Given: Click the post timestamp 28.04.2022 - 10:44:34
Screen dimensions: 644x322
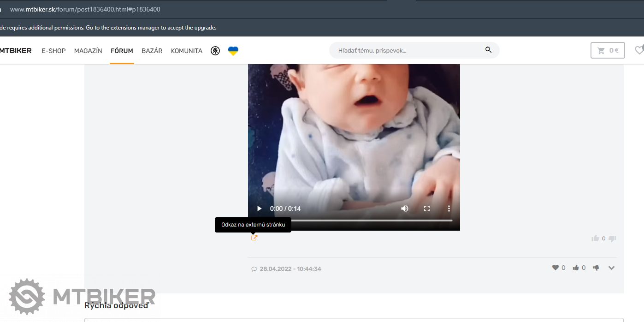Looking at the screenshot, I should [x=290, y=268].
